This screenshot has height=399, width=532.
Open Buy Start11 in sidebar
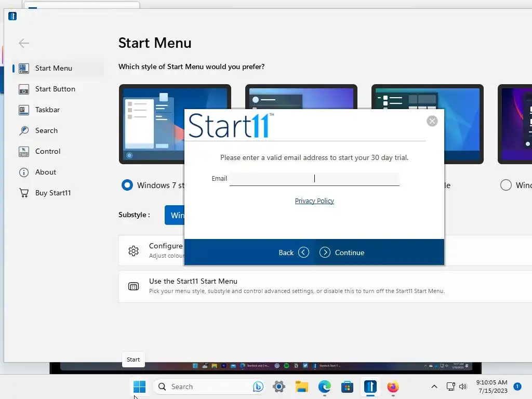58,193
